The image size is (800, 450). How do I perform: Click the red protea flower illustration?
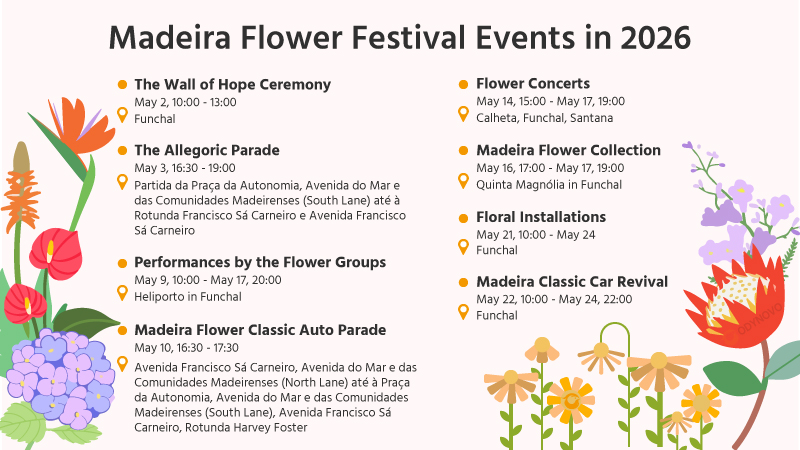(734, 298)
